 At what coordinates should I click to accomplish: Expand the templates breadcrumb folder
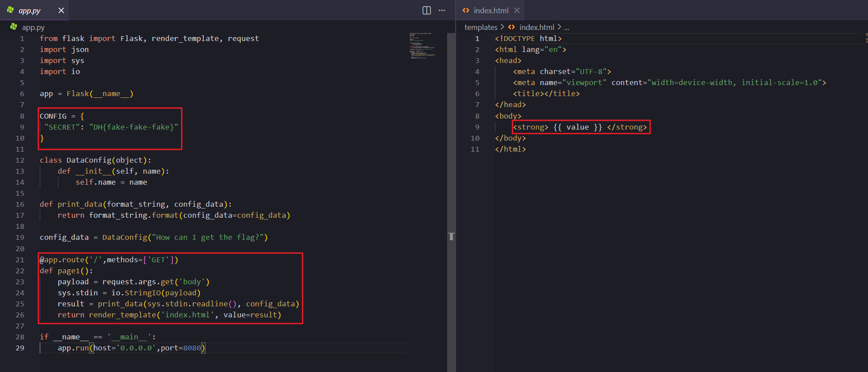(481, 27)
